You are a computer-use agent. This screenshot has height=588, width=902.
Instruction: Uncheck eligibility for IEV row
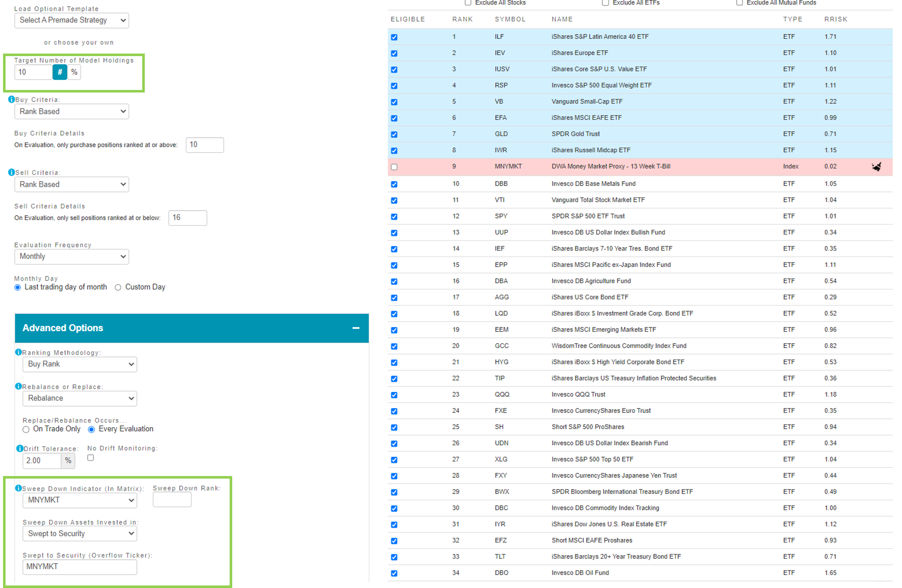pos(394,54)
